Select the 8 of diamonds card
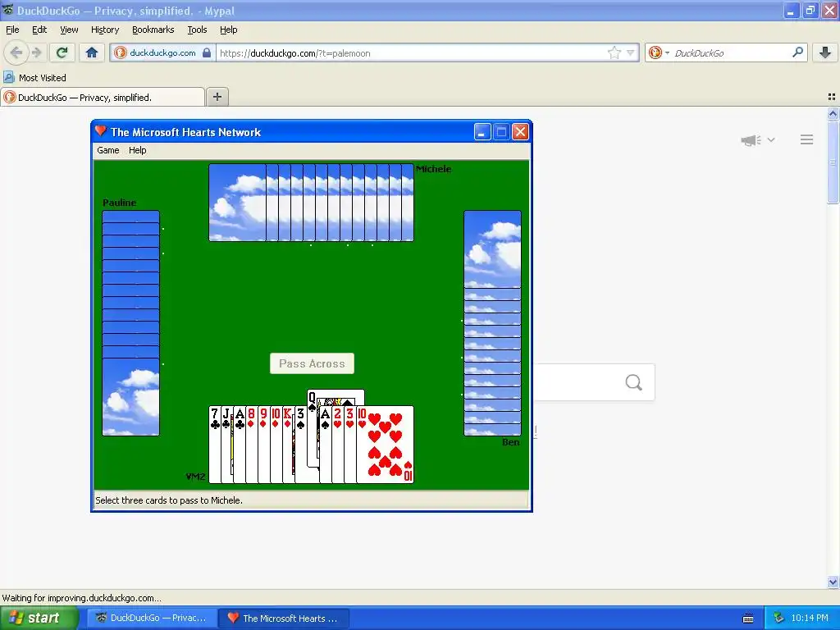 (251, 445)
